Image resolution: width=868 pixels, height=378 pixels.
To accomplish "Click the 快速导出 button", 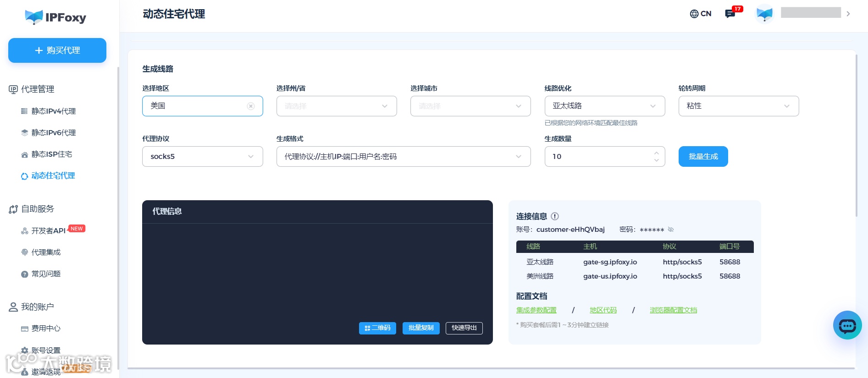I will coord(464,328).
